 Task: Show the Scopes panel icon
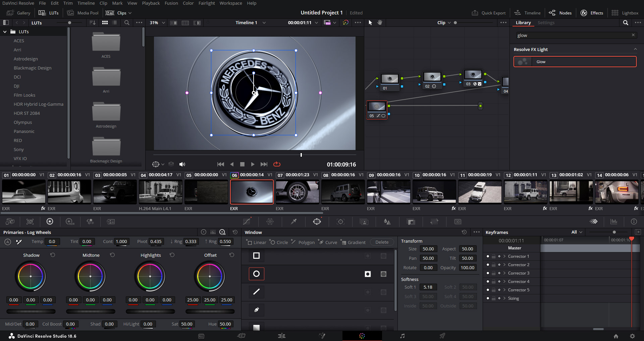pos(614,222)
